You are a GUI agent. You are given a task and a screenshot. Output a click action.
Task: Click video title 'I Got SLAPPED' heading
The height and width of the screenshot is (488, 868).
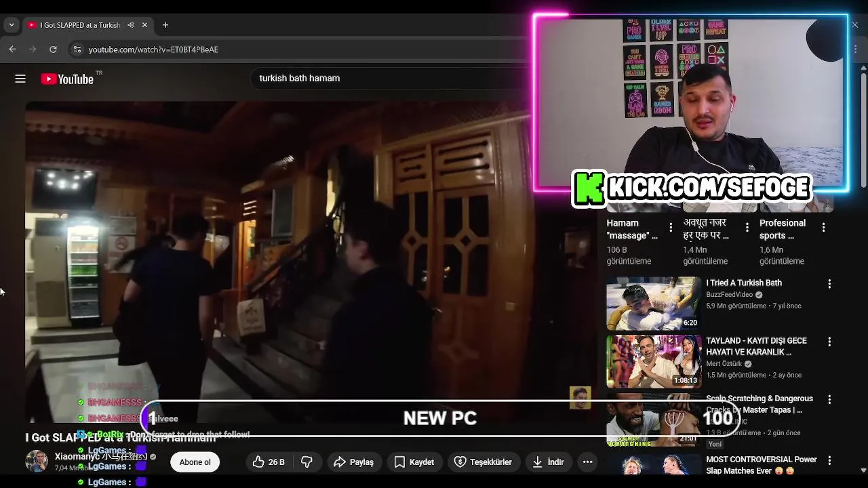(x=121, y=438)
